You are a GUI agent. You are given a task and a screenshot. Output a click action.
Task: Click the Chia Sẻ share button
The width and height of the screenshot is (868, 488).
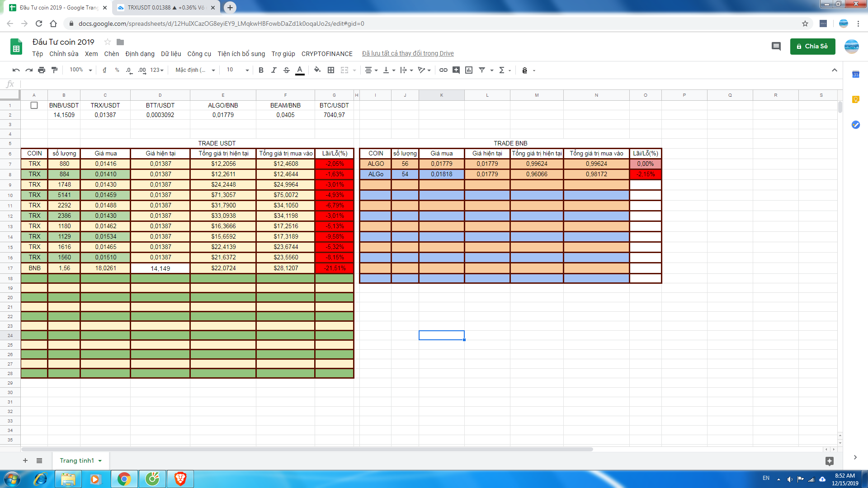[x=812, y=46]
